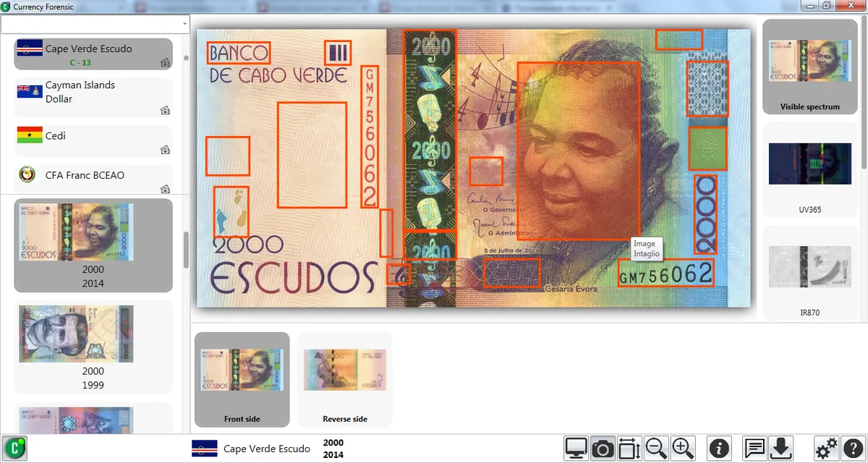
Task: Select the vertical serial number GM756062 feature
Action: [x=369, y=137]
